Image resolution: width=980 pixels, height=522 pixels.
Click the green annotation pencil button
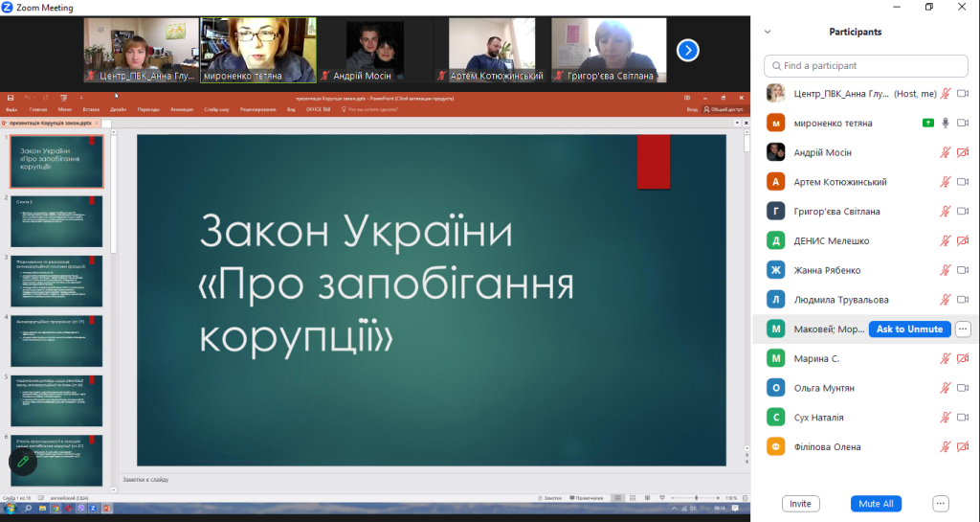(23, 461)
